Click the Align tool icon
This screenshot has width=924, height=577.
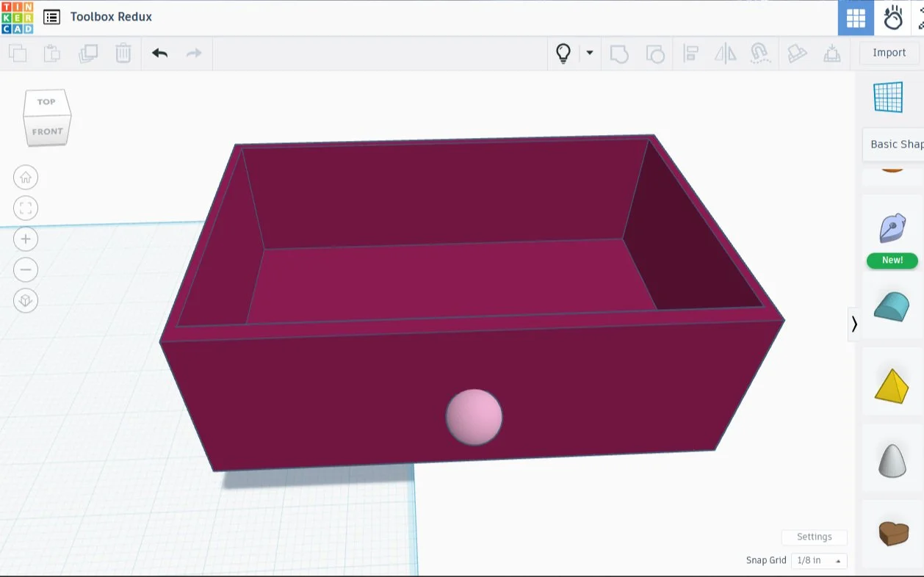point(690,54)
